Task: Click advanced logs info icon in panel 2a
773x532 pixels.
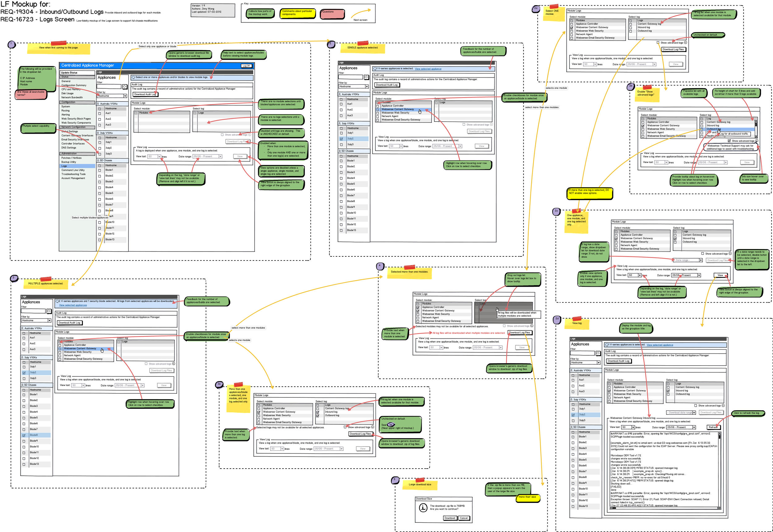Action: click(x=685, y=42)
